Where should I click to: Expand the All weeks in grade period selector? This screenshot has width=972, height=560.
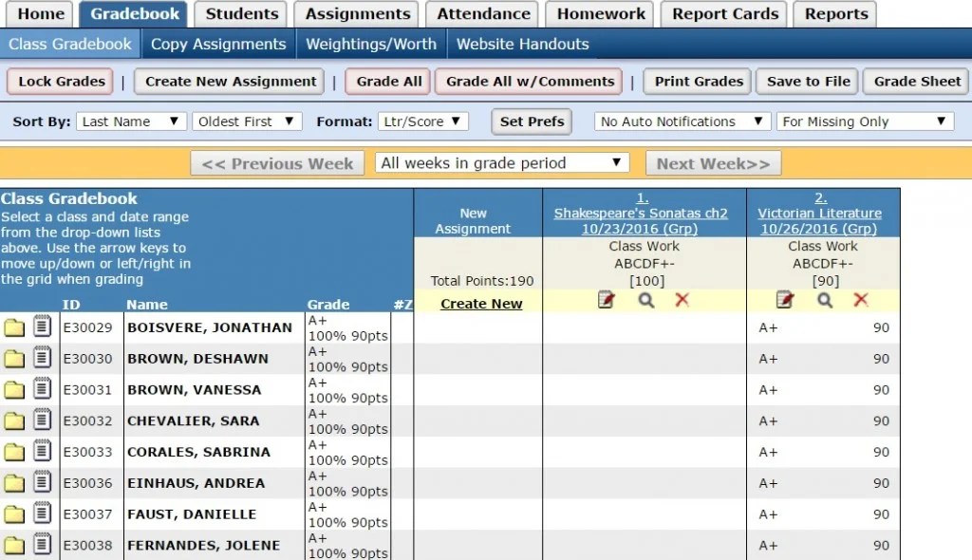click(x=502, y=162)
